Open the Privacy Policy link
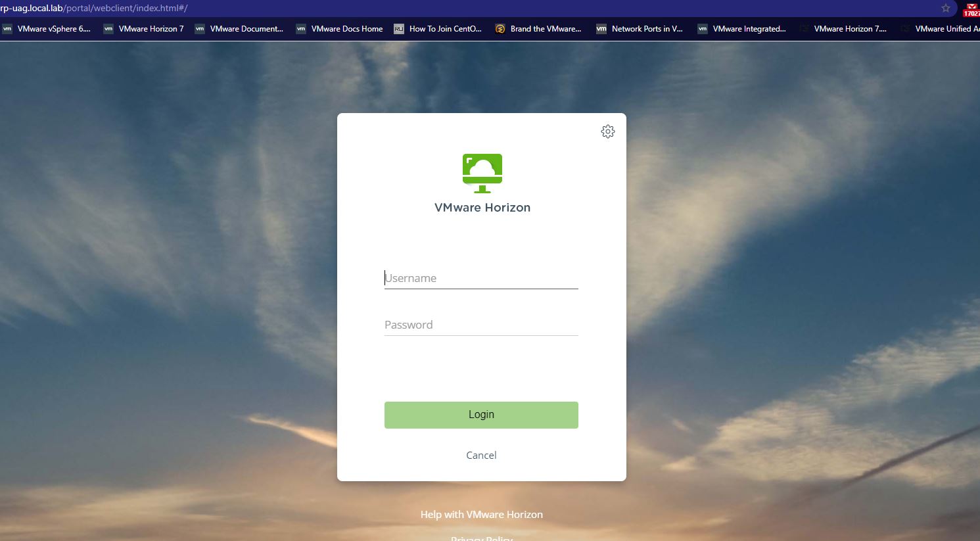Image resolution: width=980 pixels, height=541 pixels. click(x=482, y=538)
